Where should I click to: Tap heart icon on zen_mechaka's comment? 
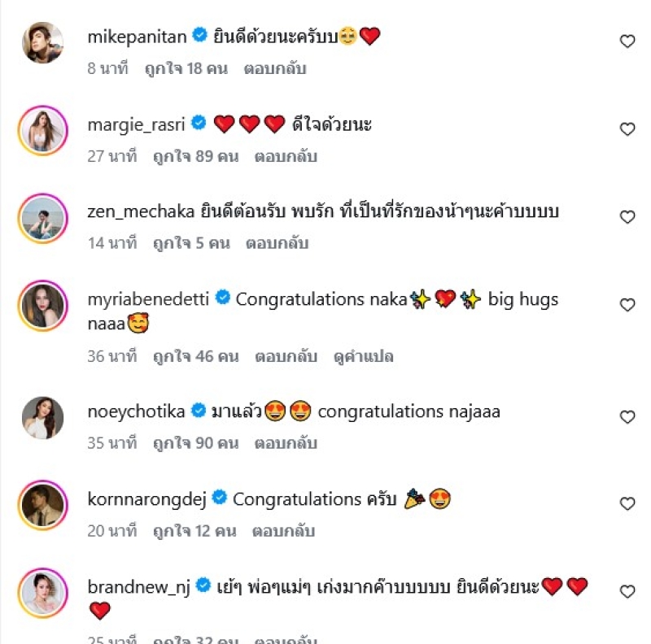(627, 217)
